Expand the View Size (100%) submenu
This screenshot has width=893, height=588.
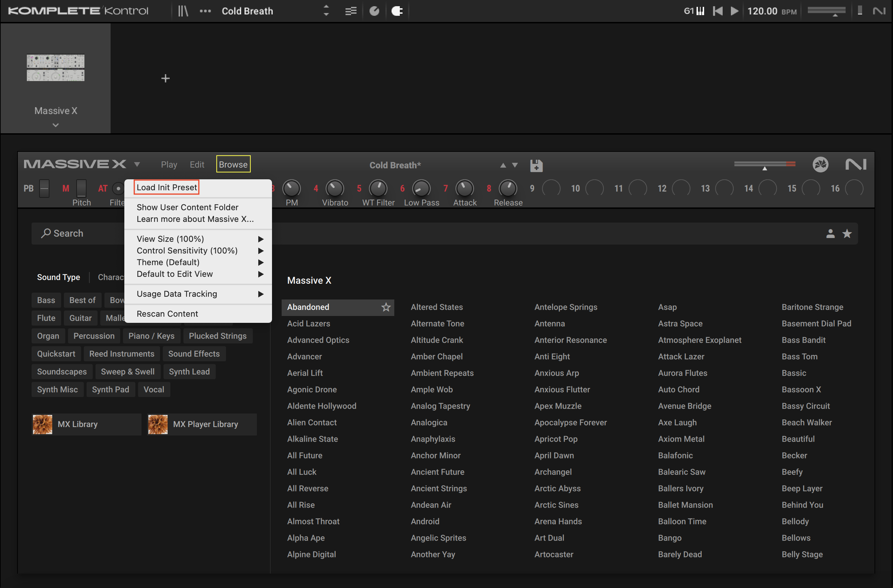click(x=198, y=239)
